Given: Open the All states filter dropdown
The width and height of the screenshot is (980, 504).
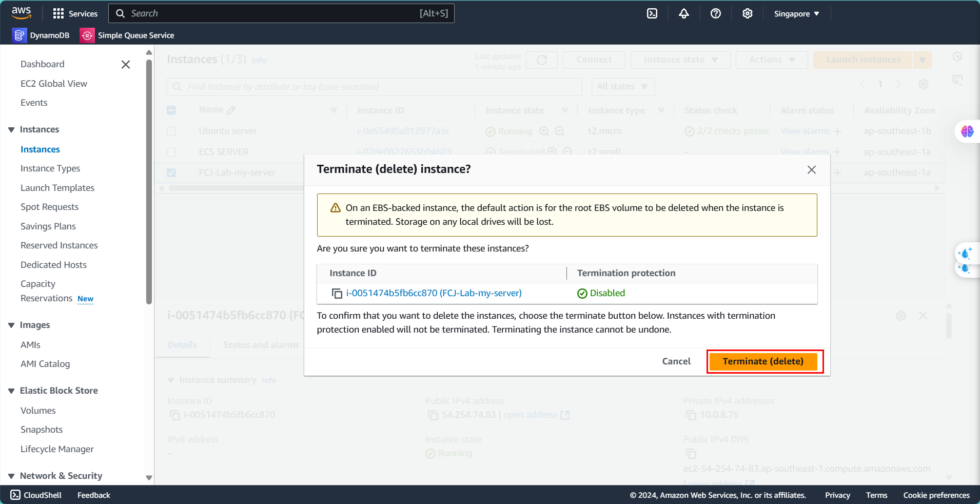Looking at the screenshot, I should [622, 87].
